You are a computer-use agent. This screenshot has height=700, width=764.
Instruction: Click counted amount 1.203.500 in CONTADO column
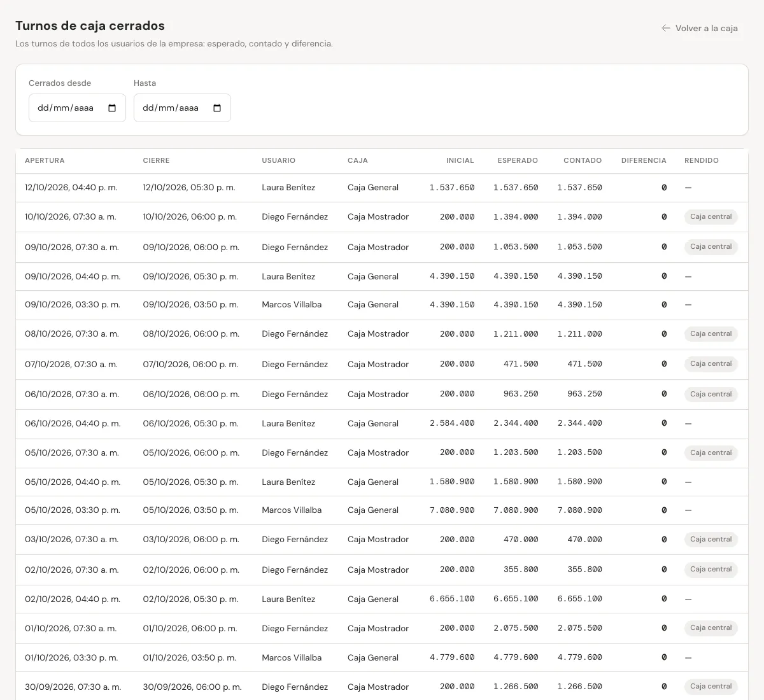[x=579, y=453]
